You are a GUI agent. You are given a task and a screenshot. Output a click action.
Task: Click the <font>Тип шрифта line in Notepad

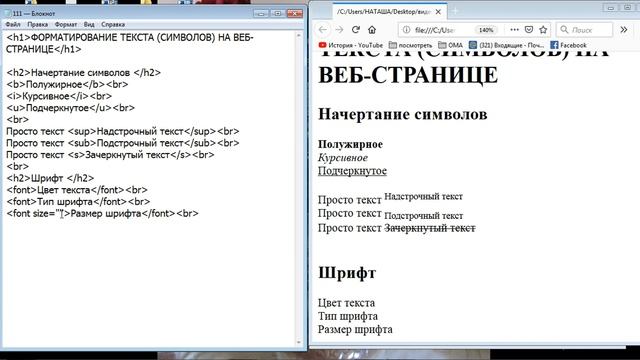pyautogui.click(x=78, y=202)
